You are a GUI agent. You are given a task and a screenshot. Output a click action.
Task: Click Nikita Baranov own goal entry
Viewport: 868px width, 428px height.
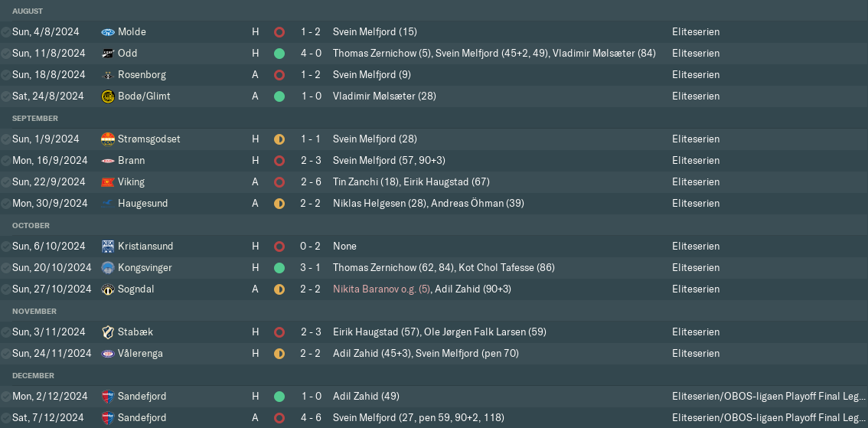pos(380,289)
